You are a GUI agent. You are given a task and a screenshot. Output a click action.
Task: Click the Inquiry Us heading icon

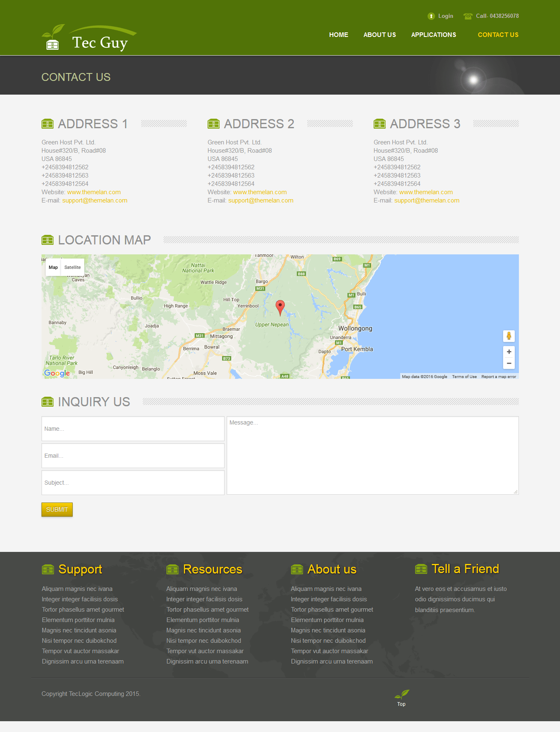click(48, 402)
